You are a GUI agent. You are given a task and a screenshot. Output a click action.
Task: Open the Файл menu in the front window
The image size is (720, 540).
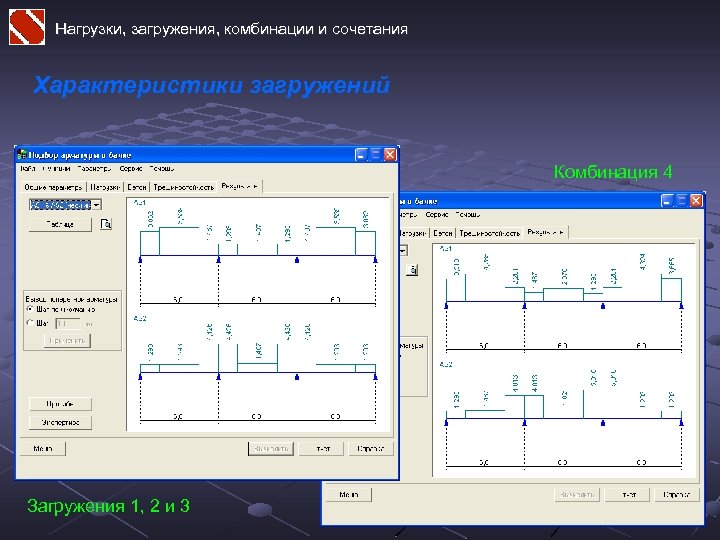tap(28, 169)
